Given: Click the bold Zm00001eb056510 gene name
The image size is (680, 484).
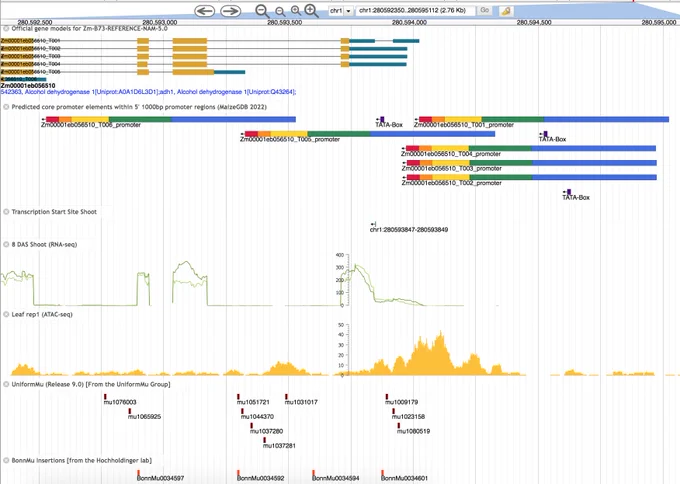Looking at the screenshot, I should pos(28,86).
